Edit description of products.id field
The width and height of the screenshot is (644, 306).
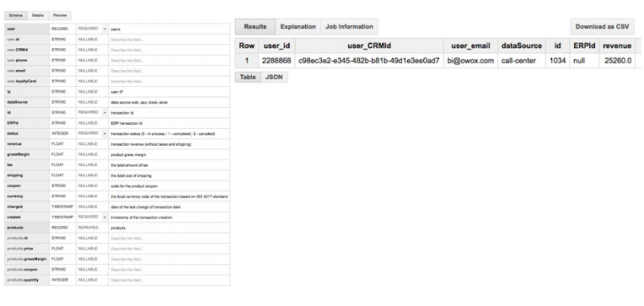pos(169,238)
